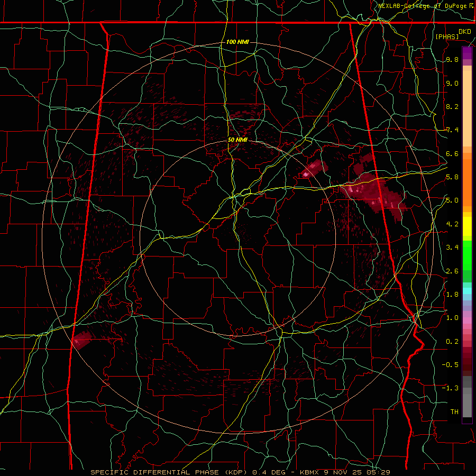This screenshot has width=476, height=476.
Task: Click the TH label on the color scale
Action: click(454, 411)
